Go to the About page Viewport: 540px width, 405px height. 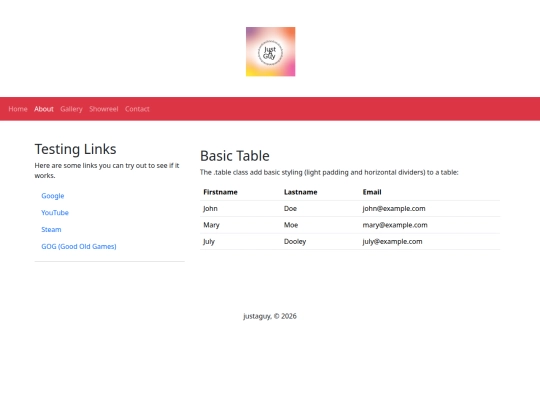pyautogui.click(x=44, y=109)
